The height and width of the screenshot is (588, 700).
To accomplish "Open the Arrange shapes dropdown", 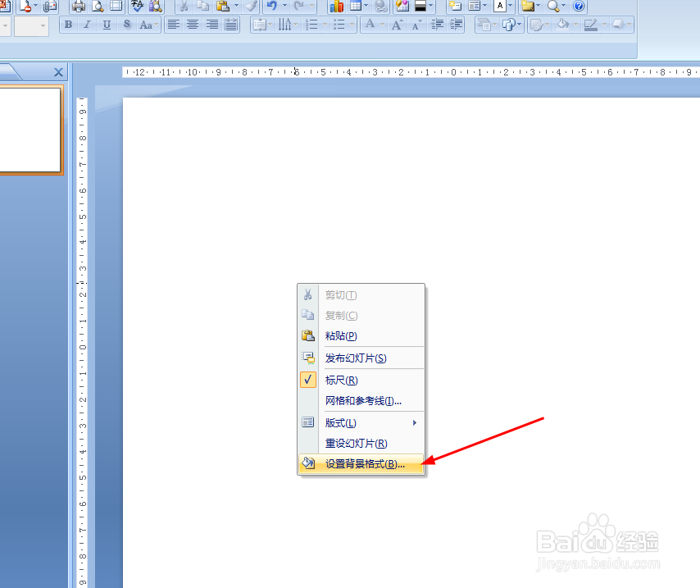I will tap(511, 25).
